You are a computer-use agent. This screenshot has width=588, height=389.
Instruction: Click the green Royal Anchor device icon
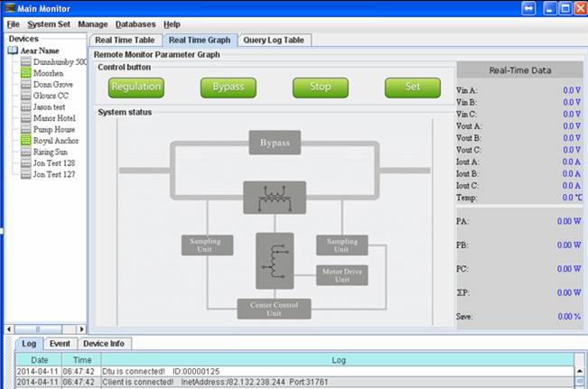pyautogui.click(x=26, y=141)
